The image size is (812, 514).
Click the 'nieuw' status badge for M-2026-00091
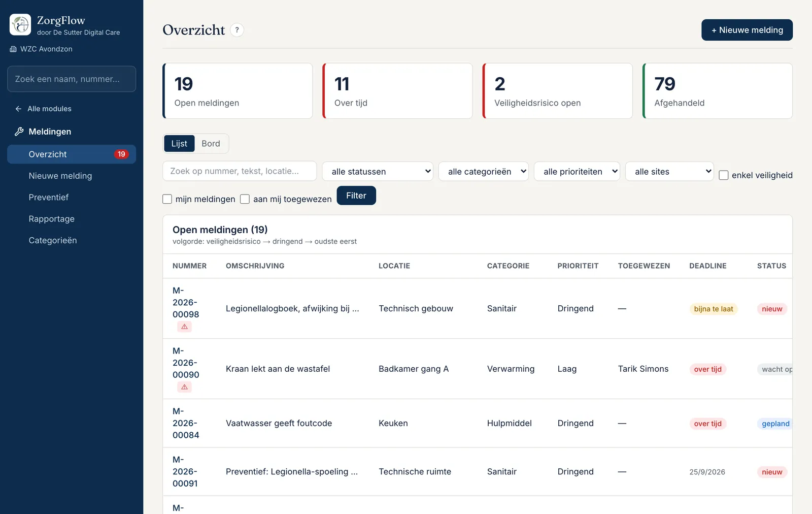(x=772, y=472)
